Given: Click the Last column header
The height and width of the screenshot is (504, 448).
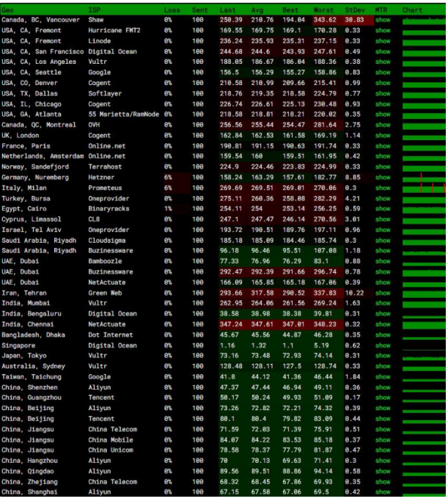Looking at the screenshot, I should pyautogui.click(x=228, y=10).
